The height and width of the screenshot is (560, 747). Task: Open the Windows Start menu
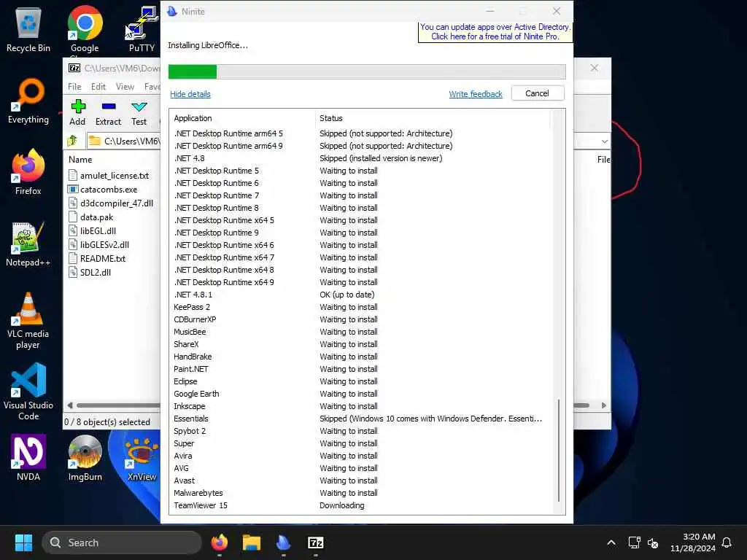click(23, 542)
